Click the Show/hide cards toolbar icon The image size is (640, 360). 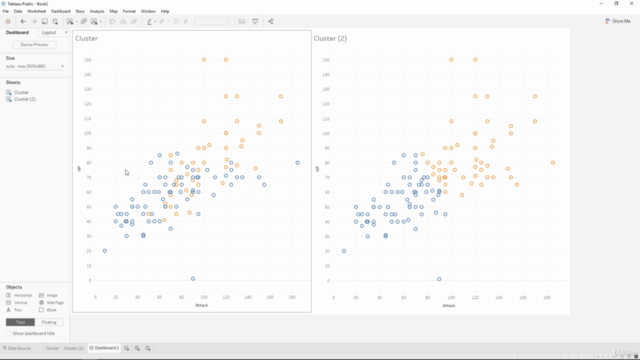click(x=242, y=21)
